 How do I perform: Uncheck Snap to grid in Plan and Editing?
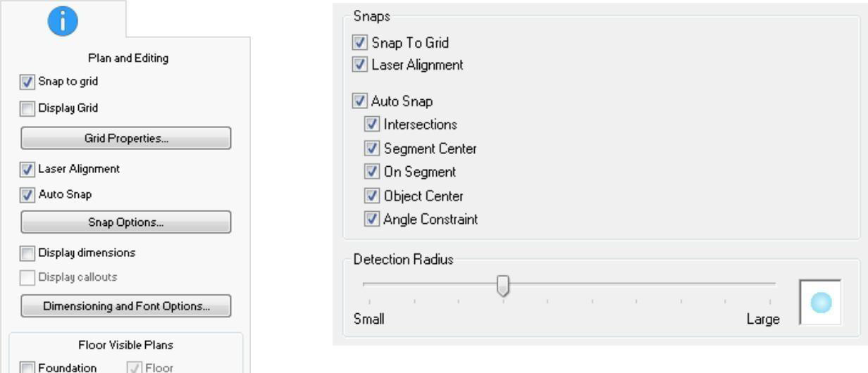pos(27,82)
